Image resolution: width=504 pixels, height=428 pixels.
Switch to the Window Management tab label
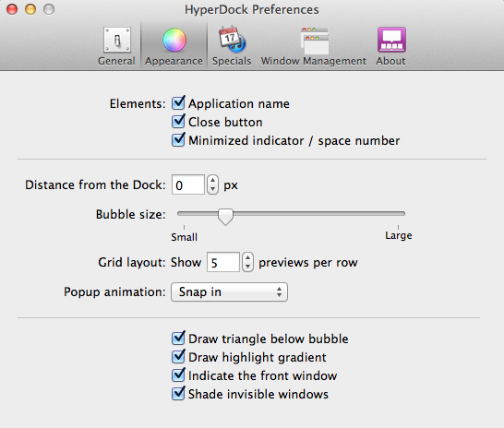pyautogui.click(x=314, y=61)
